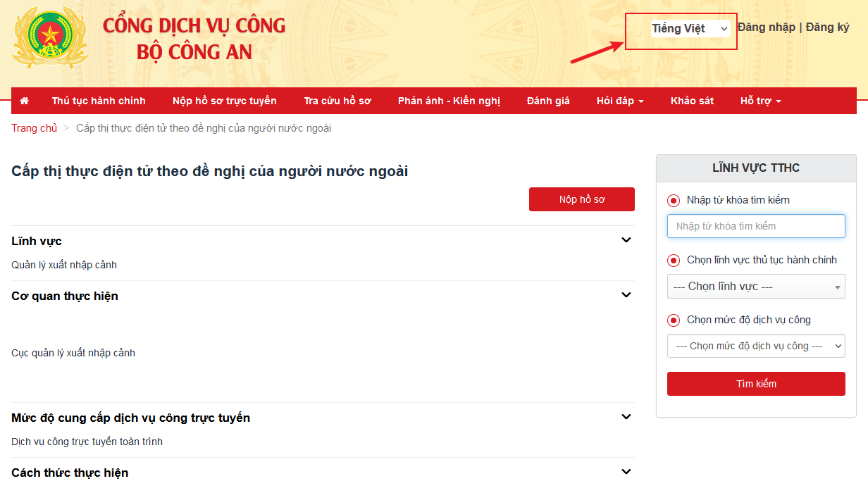This screenshot has width=868, height=481.
Task: Open the Chọn lĩnh vực combo box
Action: point(756,287)
